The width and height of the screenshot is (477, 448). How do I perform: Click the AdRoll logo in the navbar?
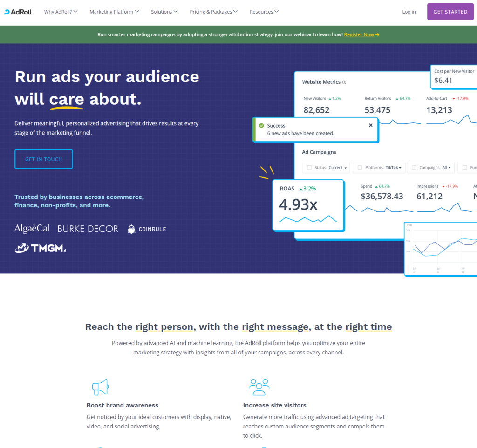[18, 12]
